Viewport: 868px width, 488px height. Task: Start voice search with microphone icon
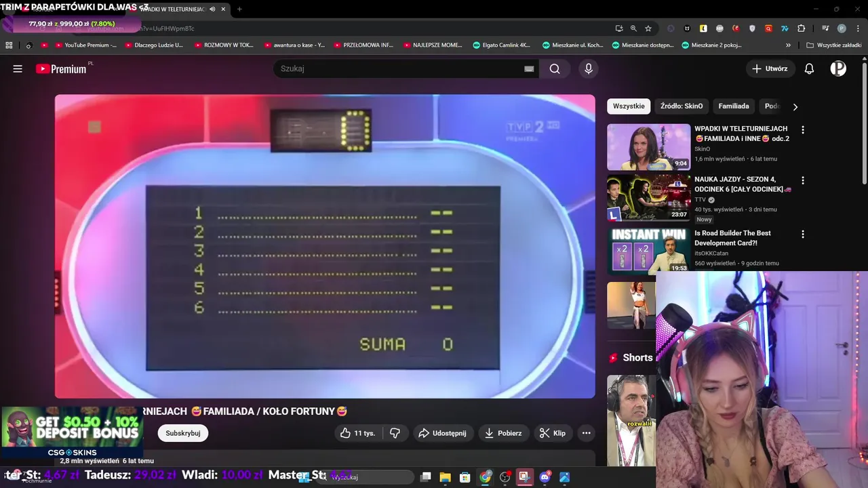click(x=589, y=68)
